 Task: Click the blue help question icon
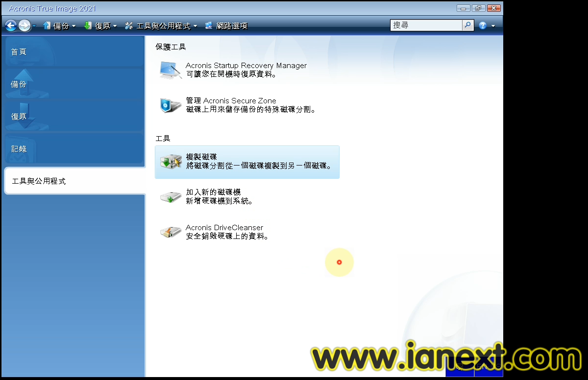coord(483,25)
